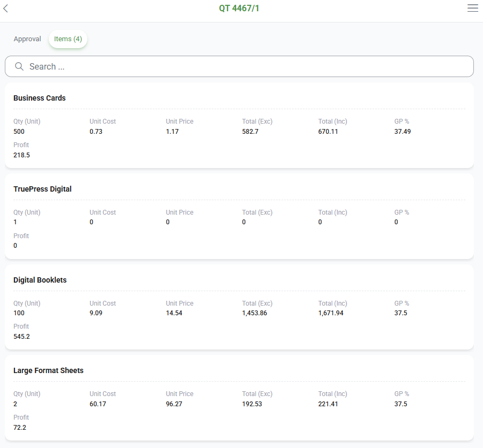Click Large Format Sheets quantity 2
Viewport: 483px width, 448px height.
pyautogui.click(x=15, y=404)
